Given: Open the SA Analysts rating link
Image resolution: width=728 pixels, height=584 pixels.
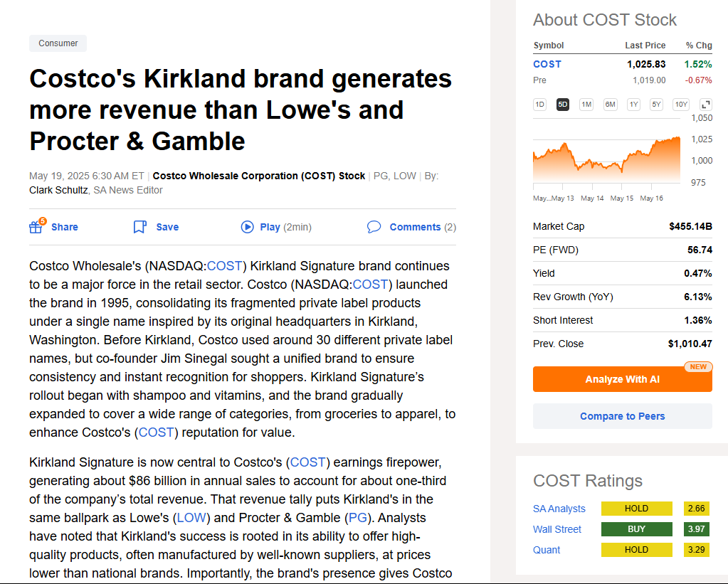Looking at the screenshot, I should (559, 509).
